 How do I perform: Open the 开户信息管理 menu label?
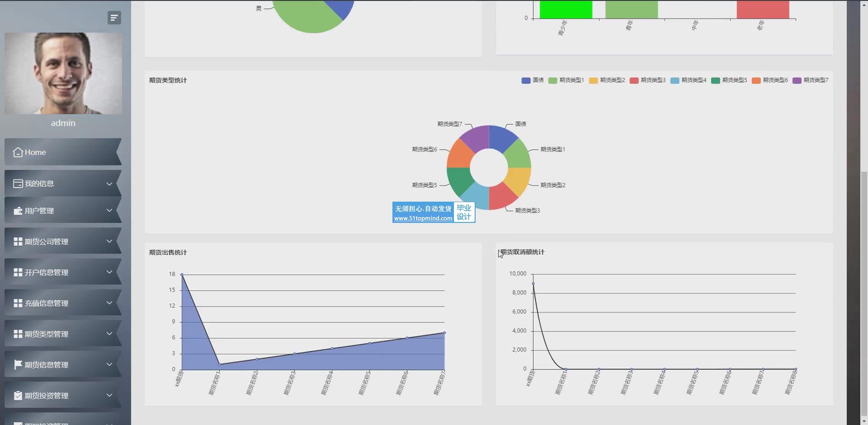click(x=47, y=272)
